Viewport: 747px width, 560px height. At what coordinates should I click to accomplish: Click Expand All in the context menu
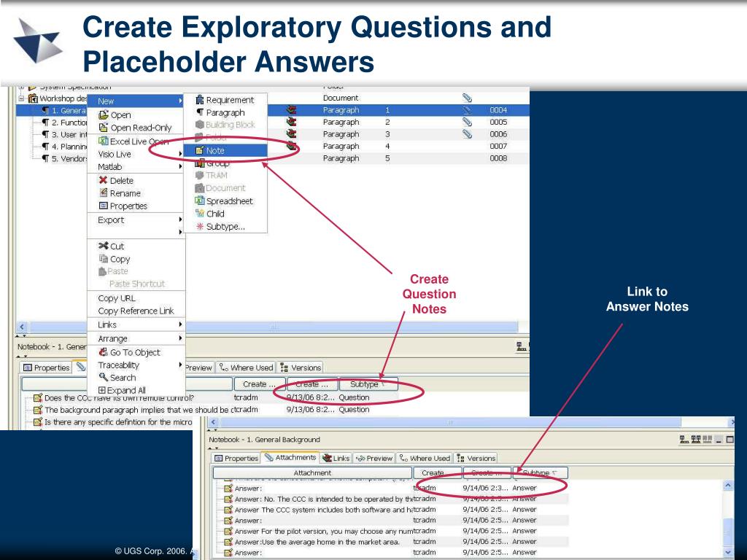pyautogui.click(x=136, y=390)
